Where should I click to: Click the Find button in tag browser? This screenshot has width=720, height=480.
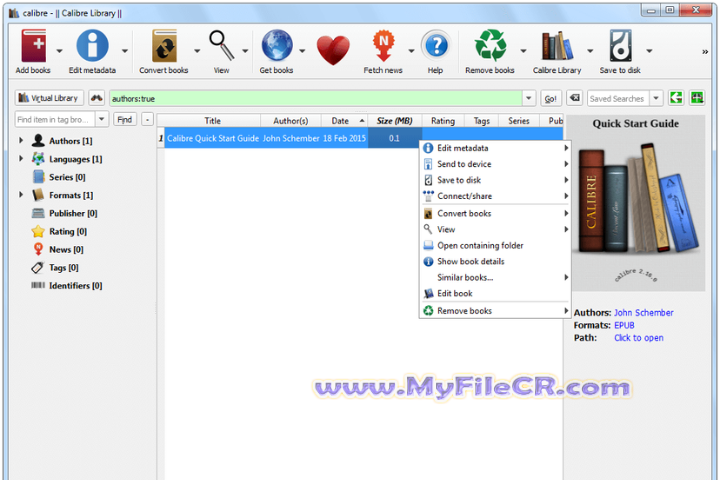[124, 119]
